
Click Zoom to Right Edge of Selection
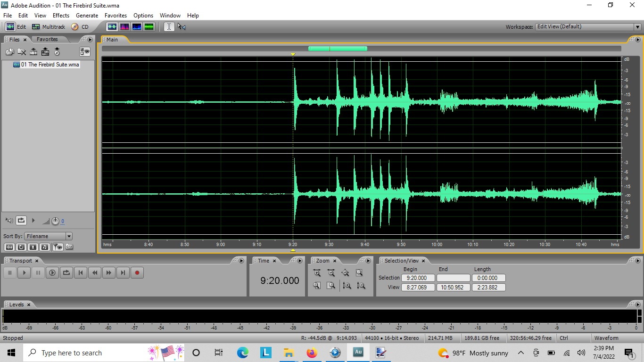pos(331,286)
